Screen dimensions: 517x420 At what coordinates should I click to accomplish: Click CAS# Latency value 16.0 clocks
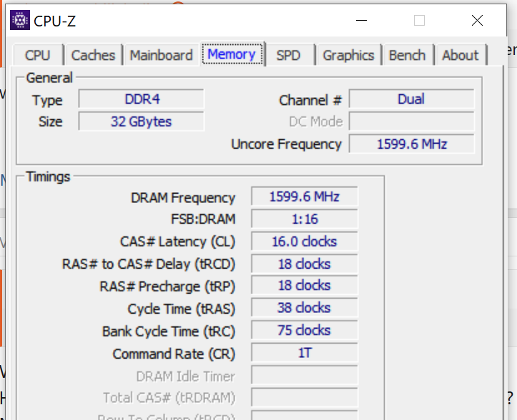(305, 241)
